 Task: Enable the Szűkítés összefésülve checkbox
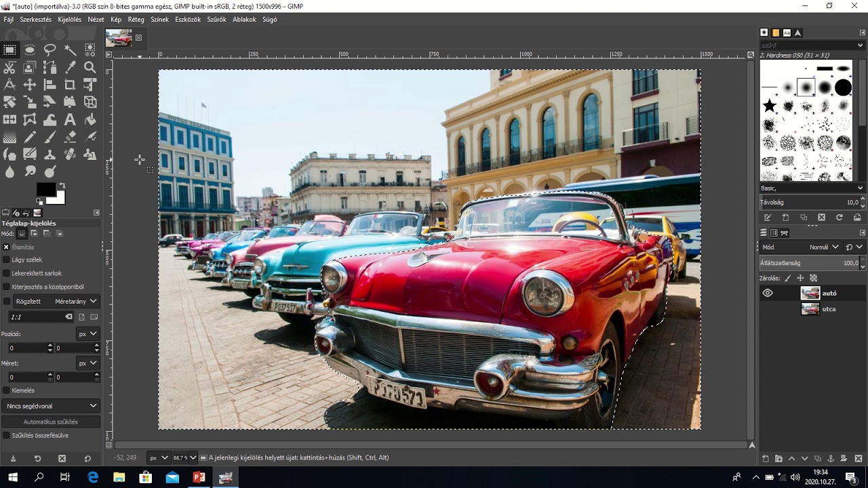pos(7,435)
